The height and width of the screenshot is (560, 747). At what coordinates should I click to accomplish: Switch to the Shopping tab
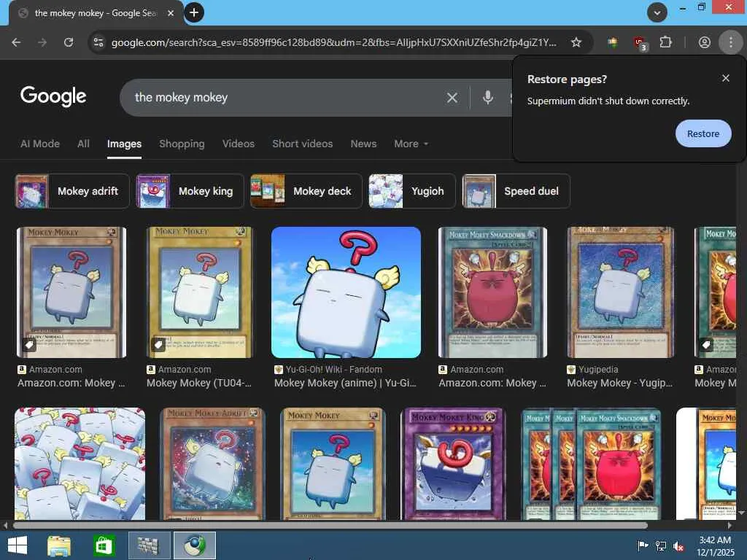pyautogui.click(x=182, y=144)
